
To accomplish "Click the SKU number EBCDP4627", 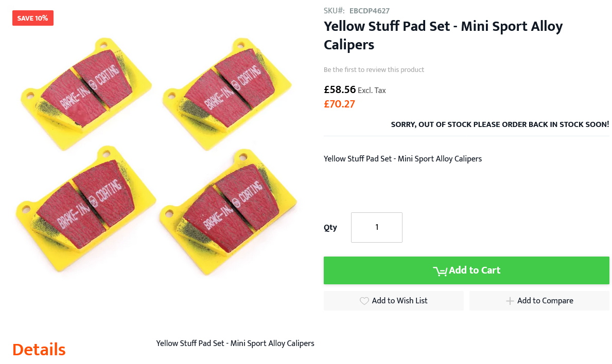I will click(x=369, y=11).
